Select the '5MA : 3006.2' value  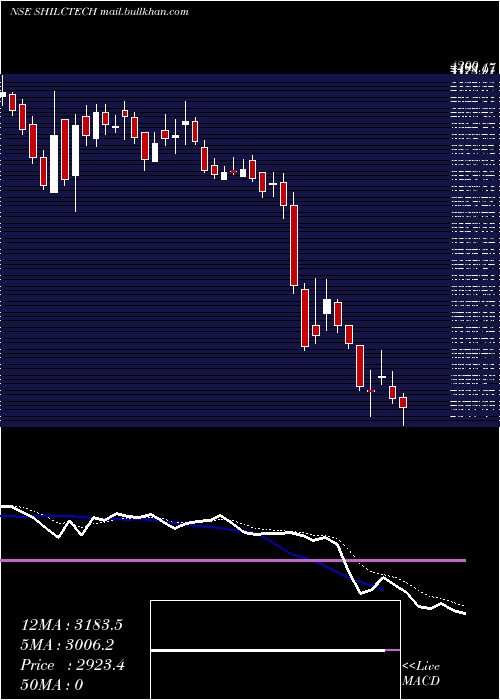point(67,645)
